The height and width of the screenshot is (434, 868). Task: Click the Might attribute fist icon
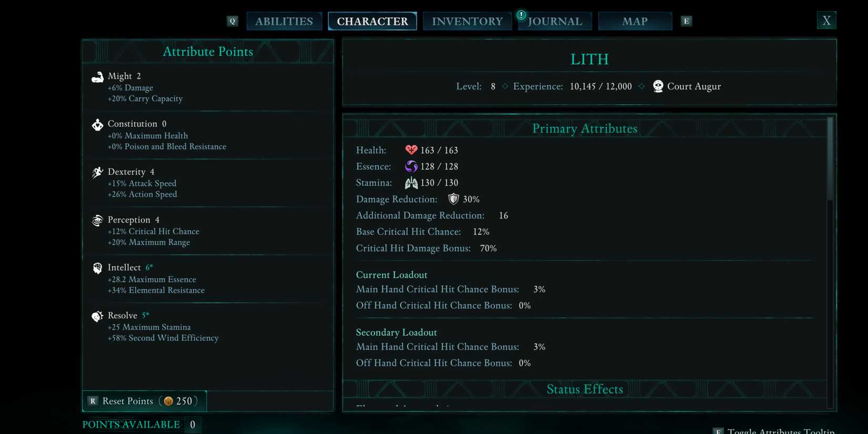coord(97,77)
